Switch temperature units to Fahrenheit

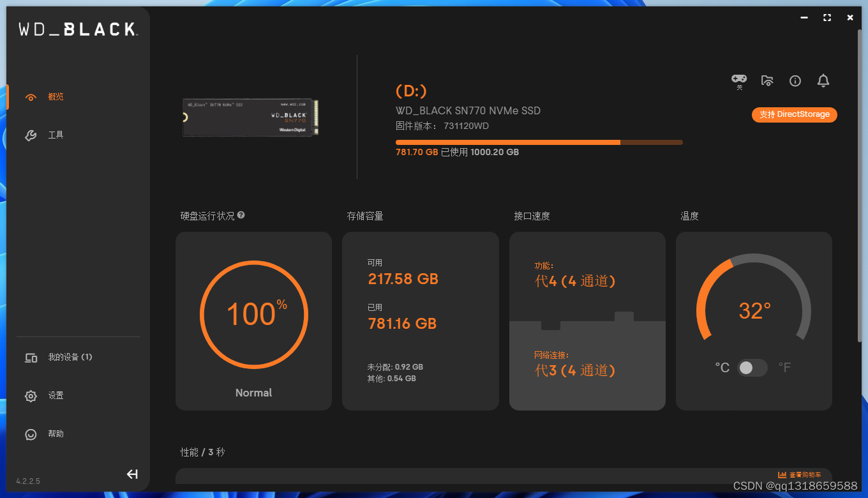click(x=784, y=367)
